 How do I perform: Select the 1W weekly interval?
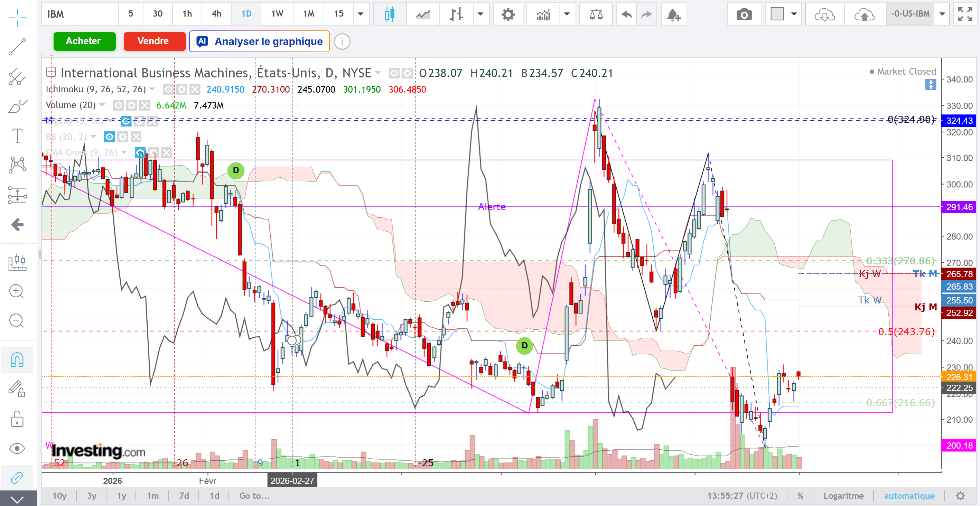[277, 15]
